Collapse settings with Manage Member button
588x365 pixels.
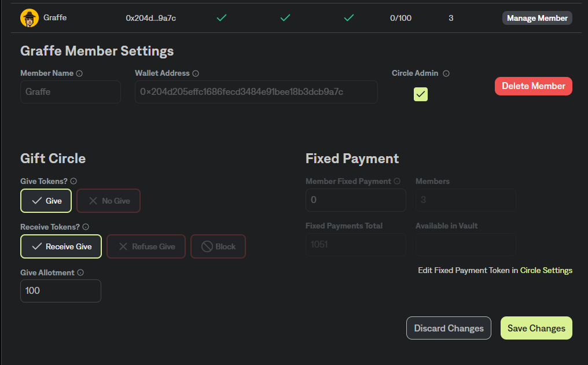click(536, 18)
